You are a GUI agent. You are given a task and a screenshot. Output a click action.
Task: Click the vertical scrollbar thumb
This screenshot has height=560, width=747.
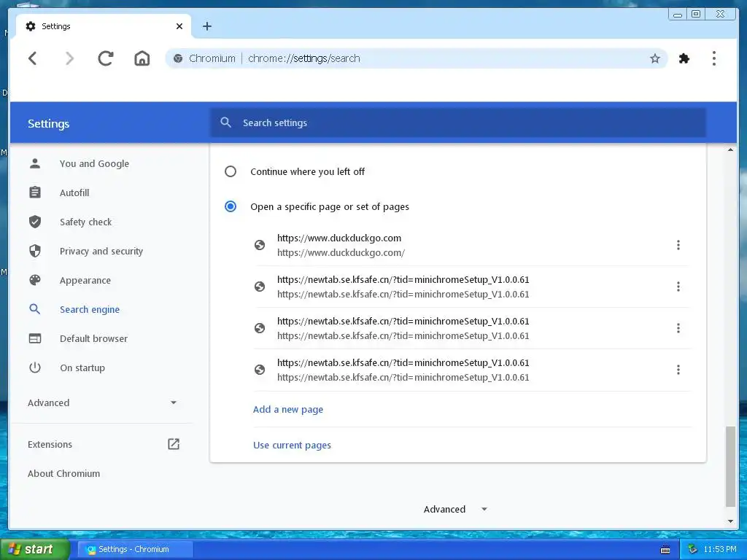[730, 467]
